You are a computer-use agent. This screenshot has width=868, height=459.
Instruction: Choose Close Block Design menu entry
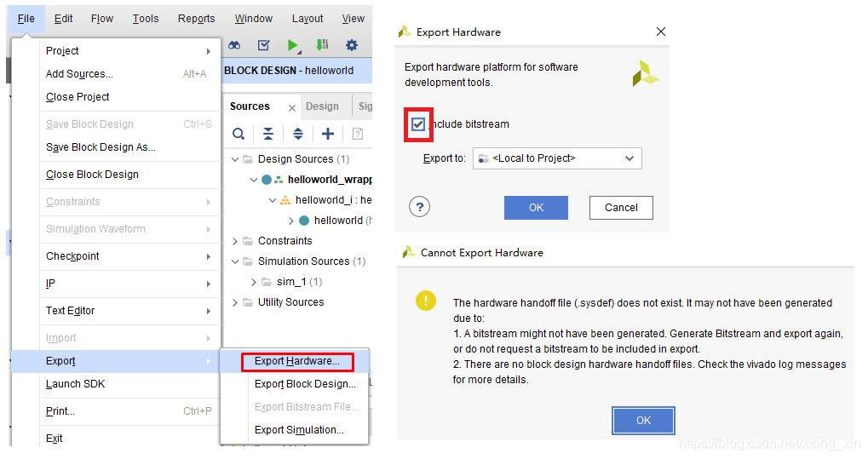(x=92, y=175)
